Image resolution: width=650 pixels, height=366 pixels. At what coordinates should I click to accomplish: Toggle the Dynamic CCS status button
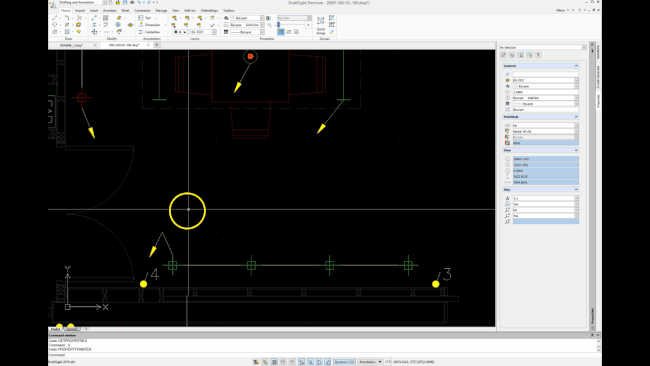click(x=344, y=362)
